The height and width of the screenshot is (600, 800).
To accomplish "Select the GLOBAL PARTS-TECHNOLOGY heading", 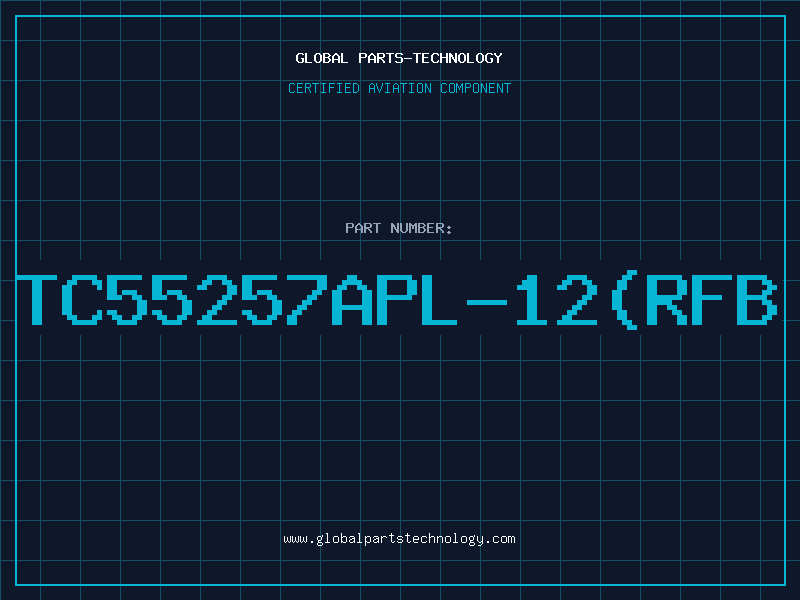I will point(399,58).
